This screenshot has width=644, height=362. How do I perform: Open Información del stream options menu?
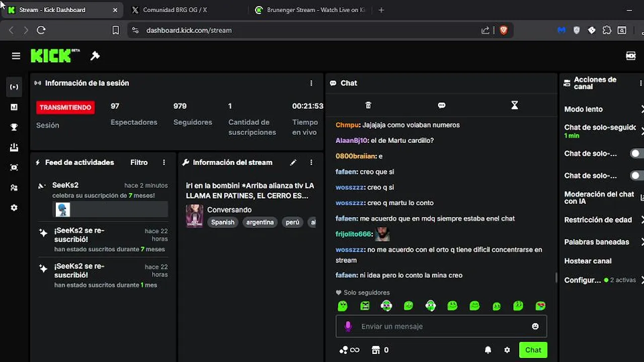tap(311, 162)
